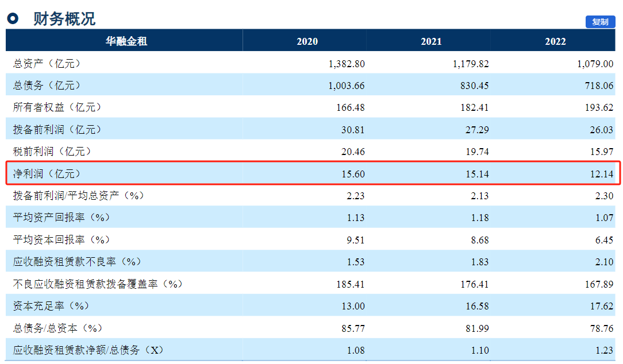The width and height of the screenshot is (623, 364).
Task: Select the 2022 column header
Action: pos(555,41)
